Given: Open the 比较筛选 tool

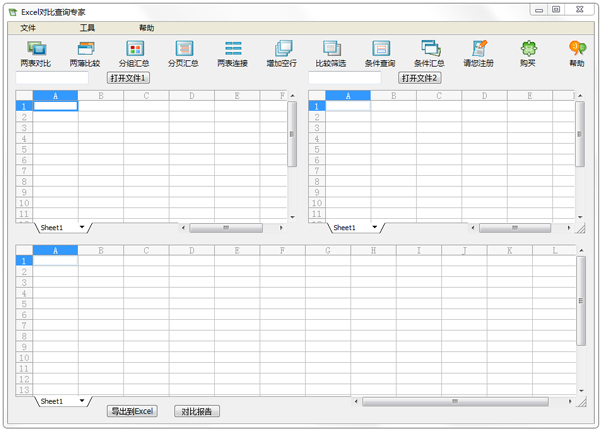Looking at the screenshot, I should click(331, 54).
